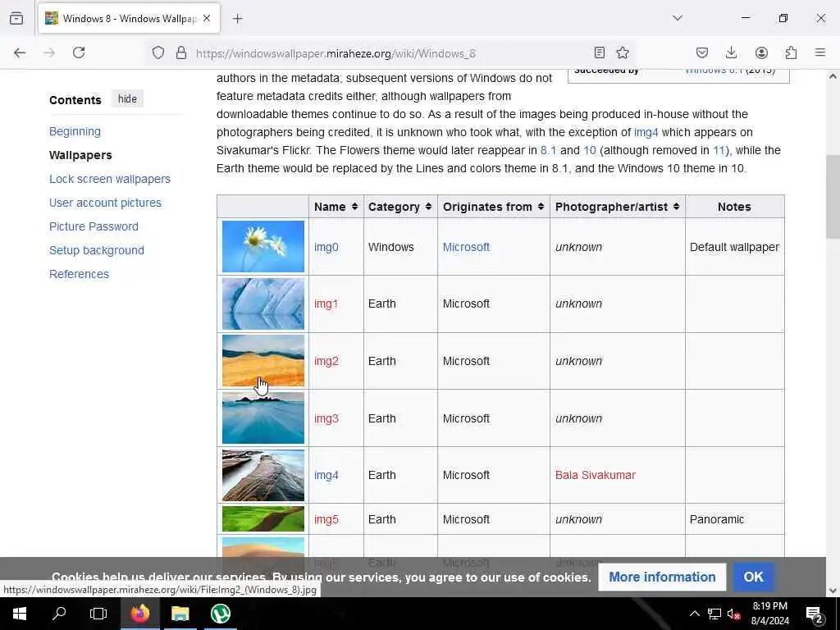Image resolution: width=840 pixels, height=630 pixels.
Task: Open the img2 red link
Action: (x=326, y=361)
